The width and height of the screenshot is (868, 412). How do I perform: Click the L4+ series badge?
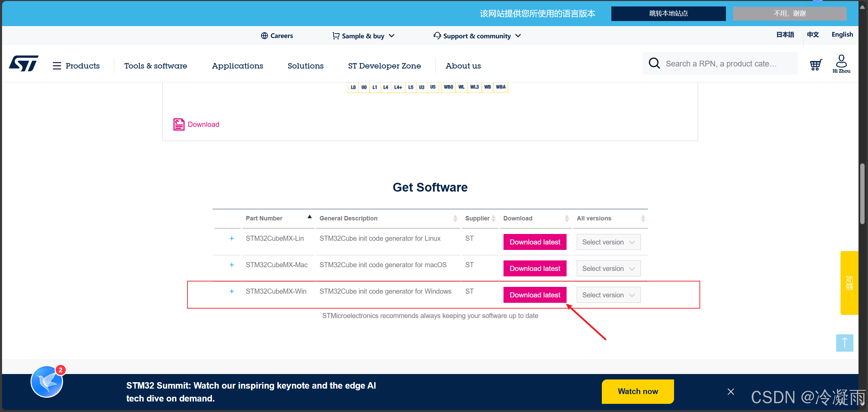pyautogui.click(x=398, y=87)
